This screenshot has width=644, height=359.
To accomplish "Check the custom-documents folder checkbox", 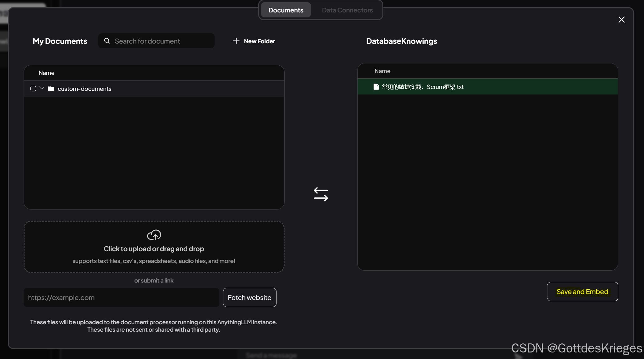I will [x=33, y=89].
